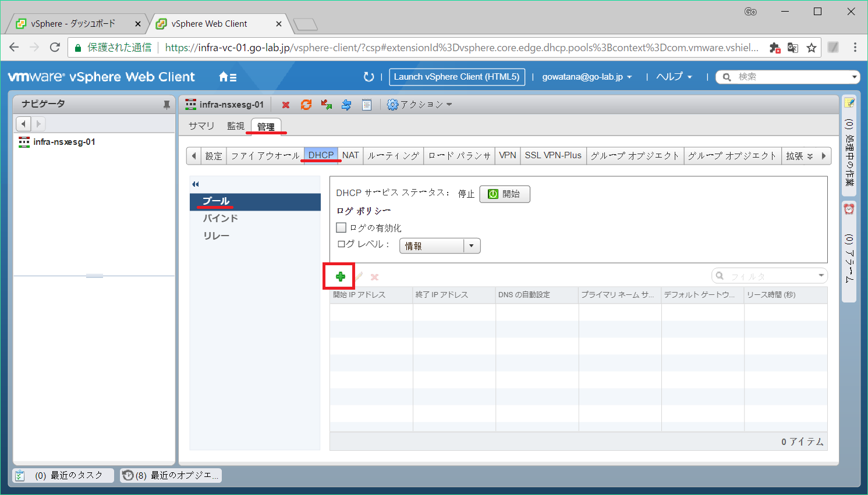Open the 最近のタスク panel button

tap(63, 475)
